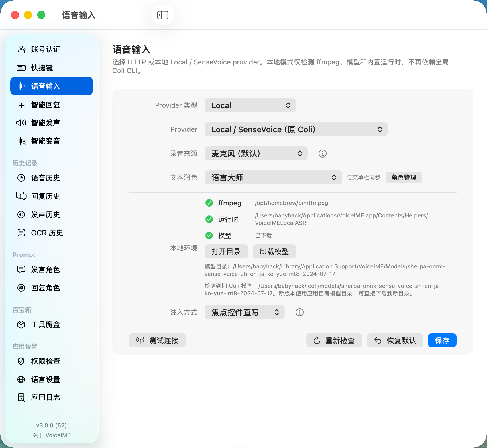Click the text scan icon beside OCR 历史

tap(21, 233)
